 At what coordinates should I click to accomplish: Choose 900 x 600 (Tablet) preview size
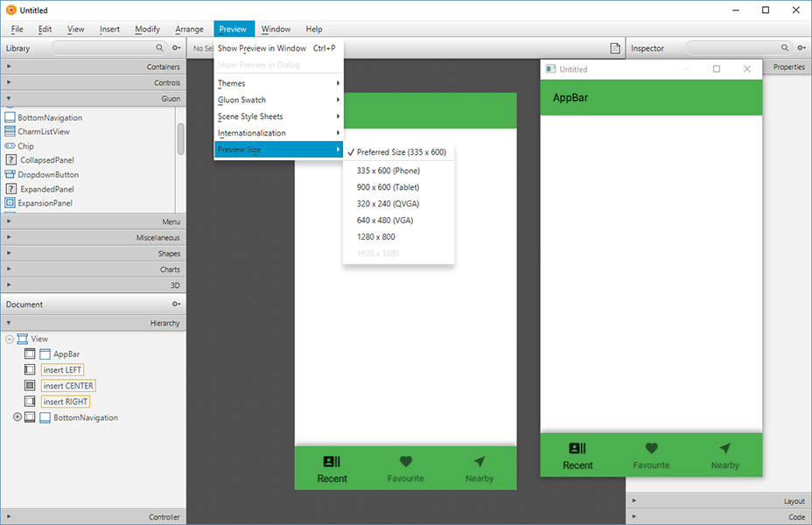coord(398,187)
